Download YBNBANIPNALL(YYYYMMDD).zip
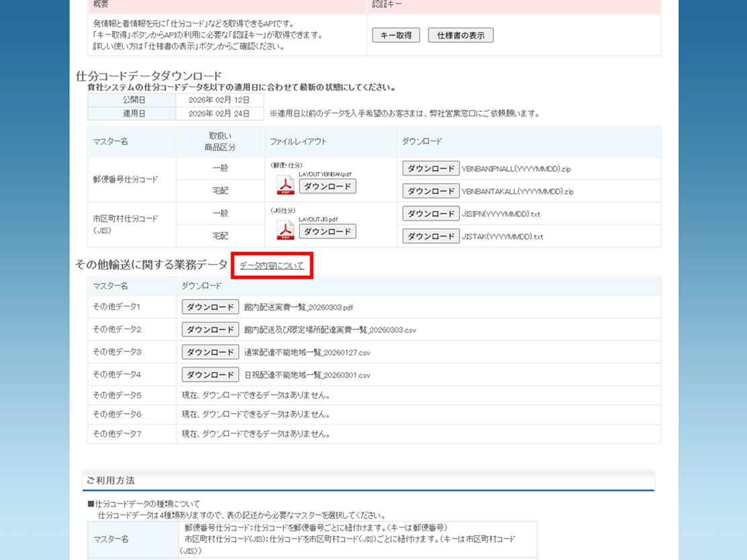 tap(431, 169)
